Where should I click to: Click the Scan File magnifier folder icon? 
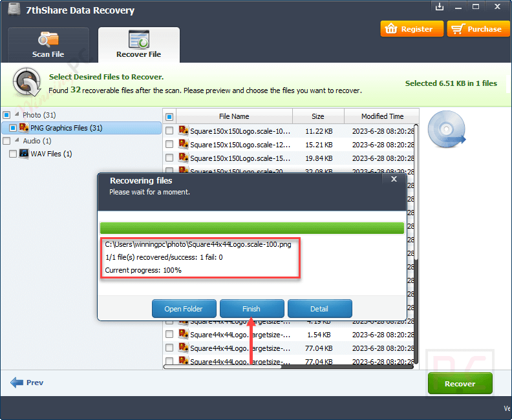point(48,39)
